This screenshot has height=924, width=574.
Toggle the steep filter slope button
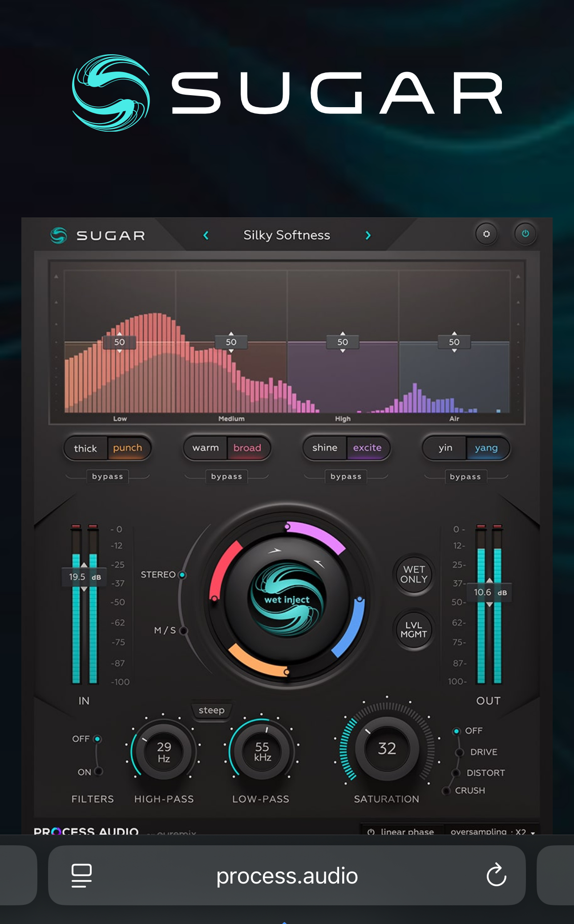(211, 710)
